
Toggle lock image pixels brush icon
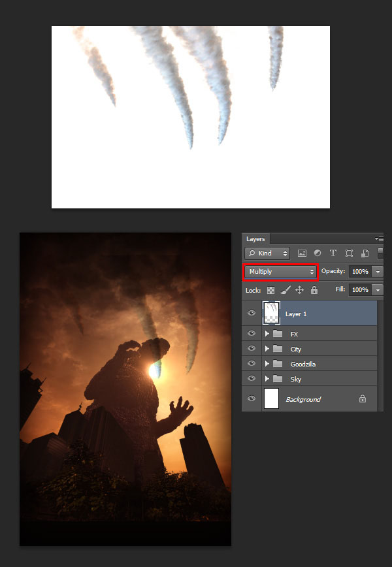click(x=285, y=290)
